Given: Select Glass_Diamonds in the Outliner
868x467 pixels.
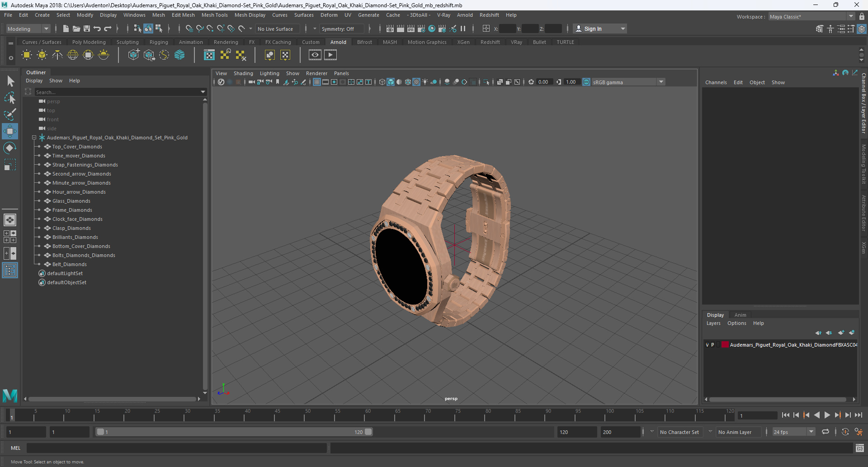Looking at the screenshot, I should [71, 201].
